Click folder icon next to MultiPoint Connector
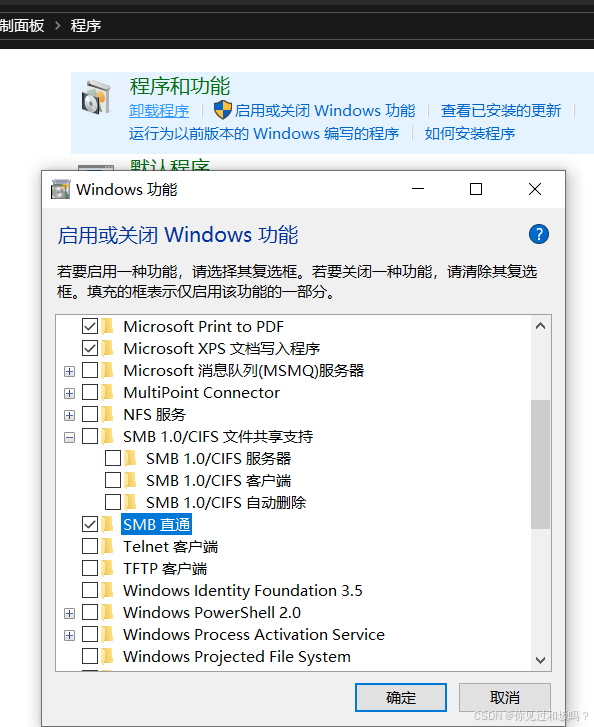Image resolution: width=594 pixels, height=727 pixels. [x=108, y=393]
